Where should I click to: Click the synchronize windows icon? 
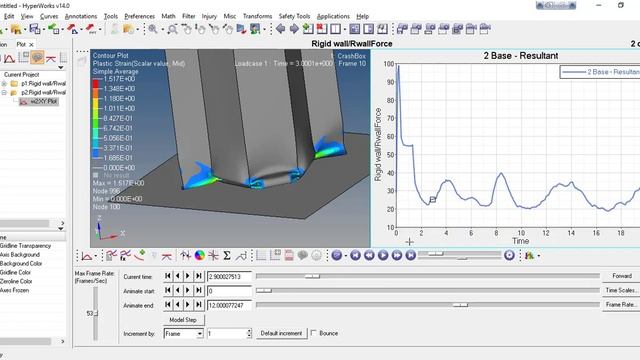click(382, 29)
